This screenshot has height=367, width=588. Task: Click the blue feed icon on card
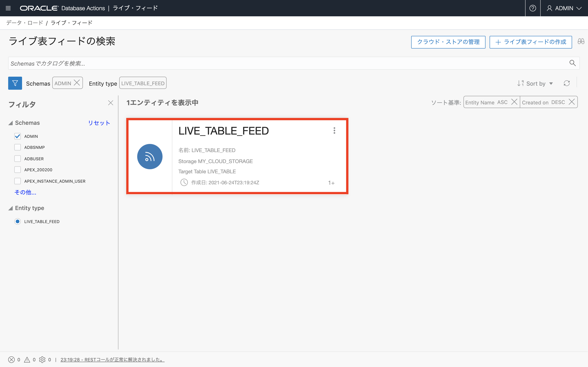[150, 157]
